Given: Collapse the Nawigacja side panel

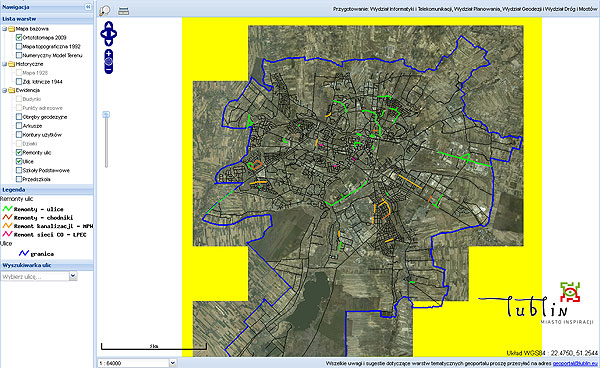Looking at the screenshot, I should (88, 7).
